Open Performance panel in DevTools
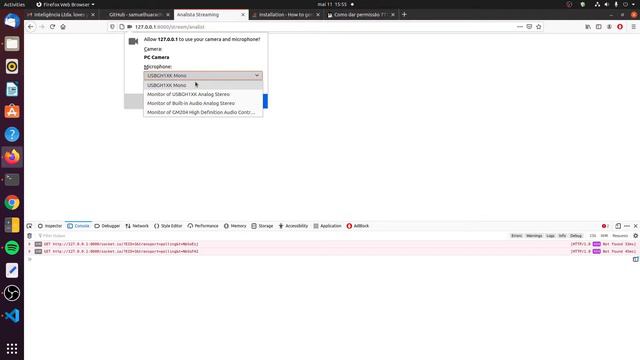The height and width of the screenshot is (360, 640). [203, 226]
